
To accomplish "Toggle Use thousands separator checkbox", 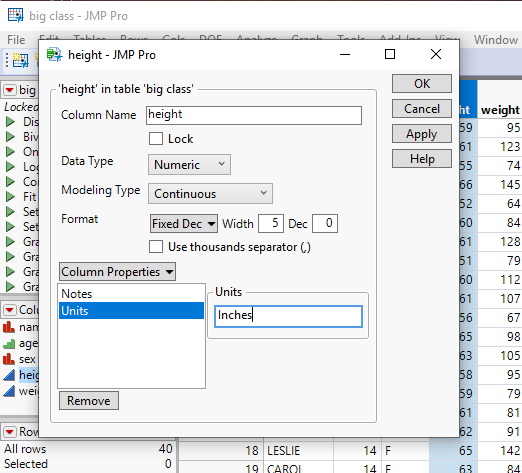I will (156, 247).
